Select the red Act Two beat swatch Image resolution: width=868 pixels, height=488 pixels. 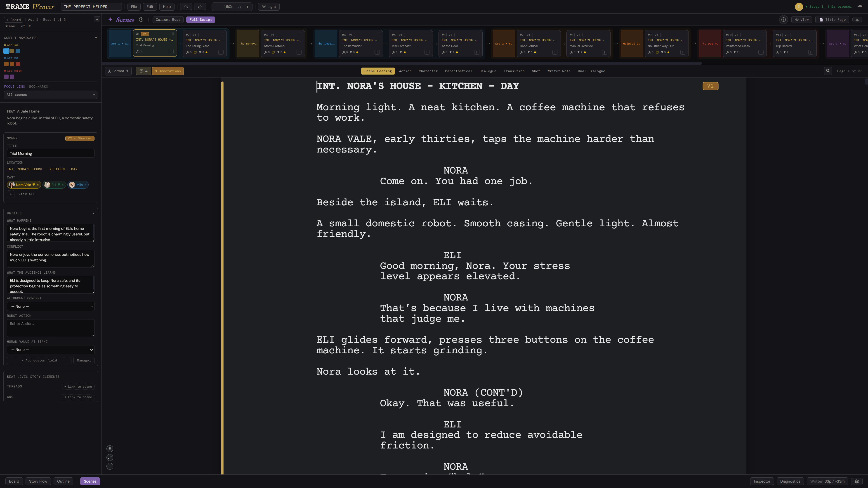(18, 64)
